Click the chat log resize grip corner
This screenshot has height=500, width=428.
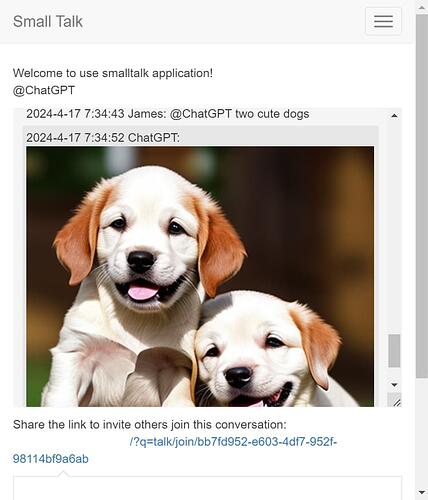point(394,400)
